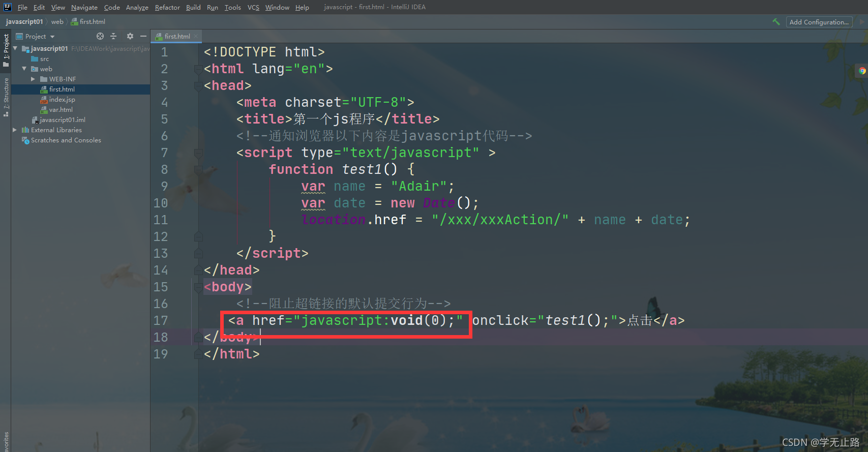This screenshot has height=452, width=868.
Task: Collapse All icon in Project panel
Action: [113, 36]
